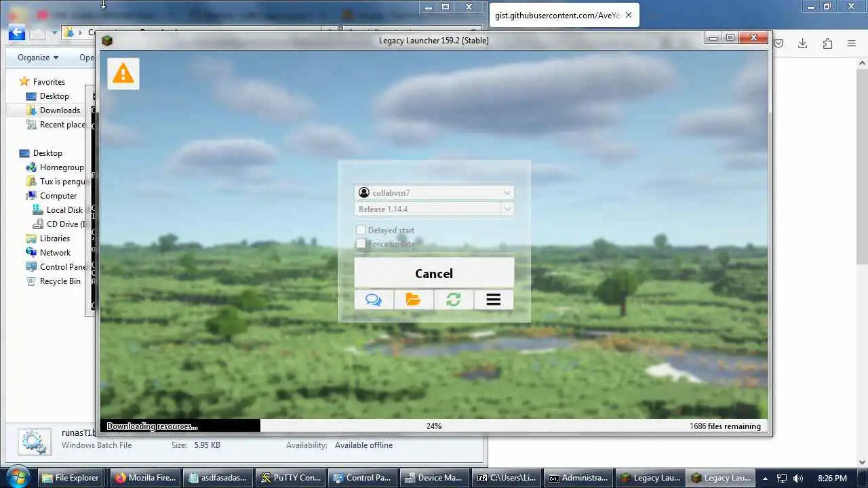The width and height of the screenshot is (868, 488).
Task: Select Libraries in the Explorer sidebar
Action: click(x=54, y=238)
